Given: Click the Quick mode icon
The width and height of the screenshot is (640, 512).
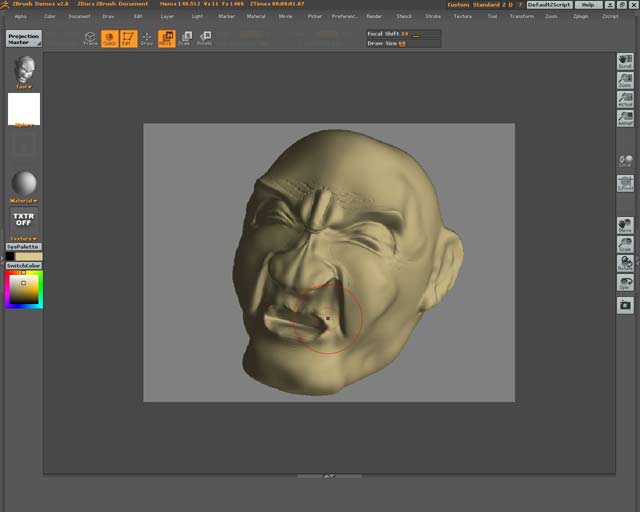Looking at the screenshot, I should pos(109,39).
